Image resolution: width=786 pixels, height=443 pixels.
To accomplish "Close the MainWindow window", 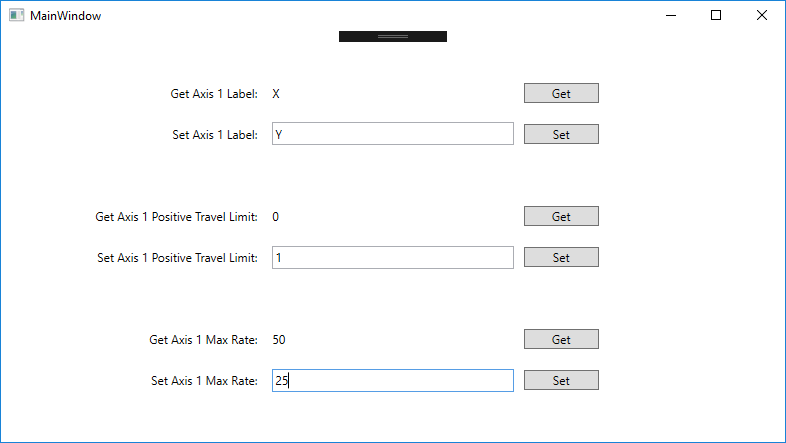I will coord(762,16).
